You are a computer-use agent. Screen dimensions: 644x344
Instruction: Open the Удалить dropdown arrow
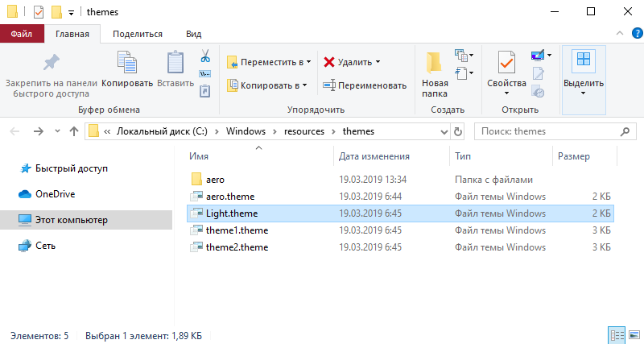pyautogui.click(x=378, y=62)
